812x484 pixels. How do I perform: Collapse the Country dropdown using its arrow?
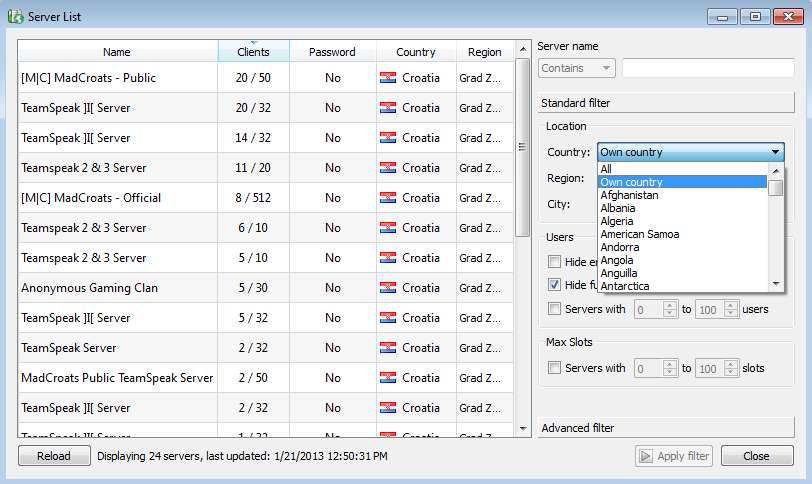pos(775,153)
